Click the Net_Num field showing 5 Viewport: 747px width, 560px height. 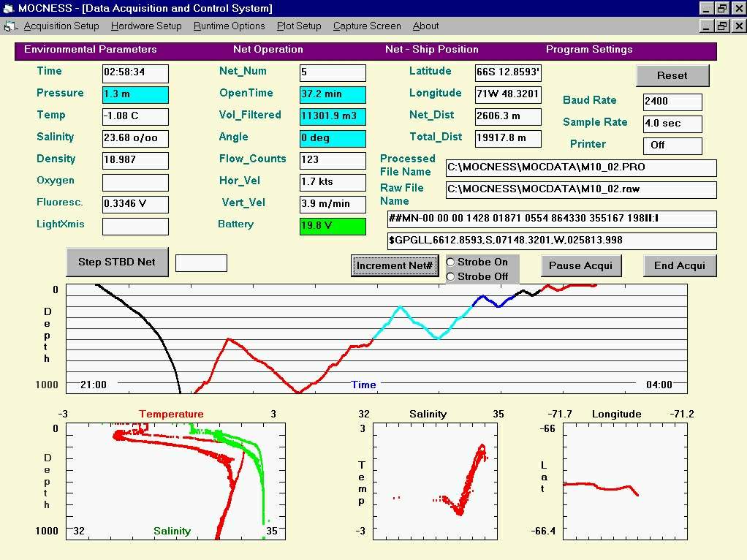click(x=333, y=73)
